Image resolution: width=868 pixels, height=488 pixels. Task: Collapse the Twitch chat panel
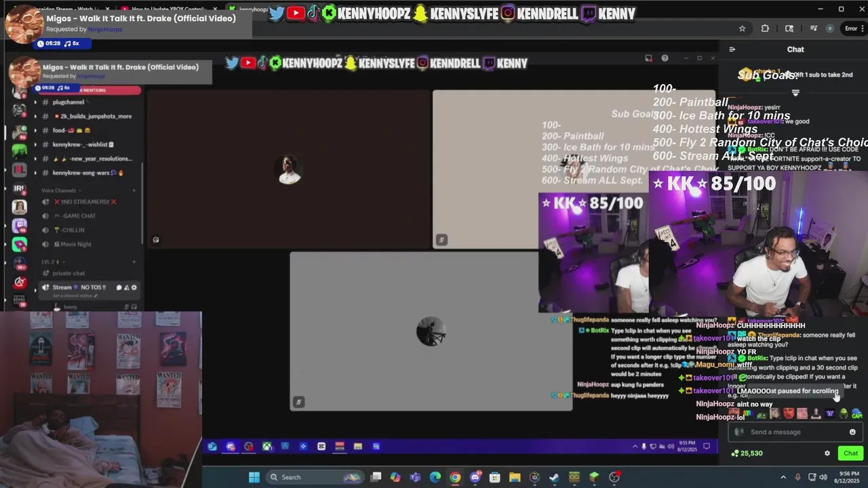732,49
